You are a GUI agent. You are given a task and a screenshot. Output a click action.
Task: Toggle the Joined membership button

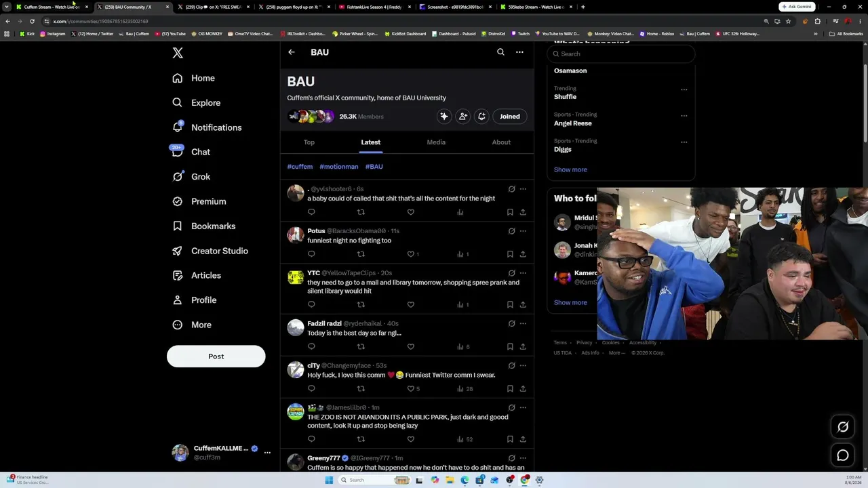point(510,117)
